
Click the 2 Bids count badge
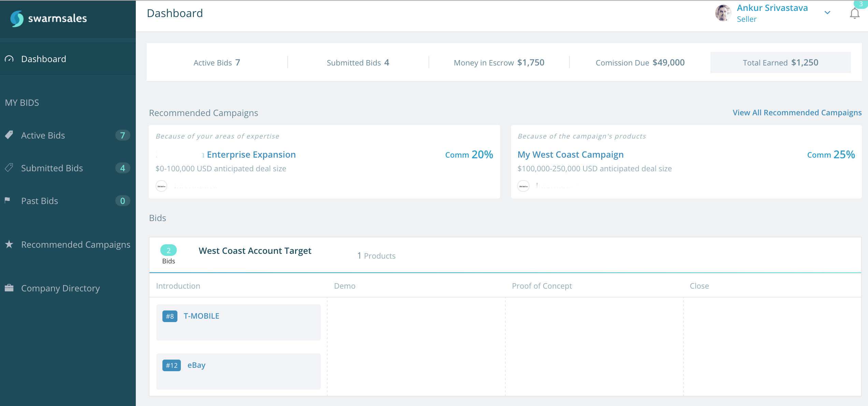[x=169, y=250]
